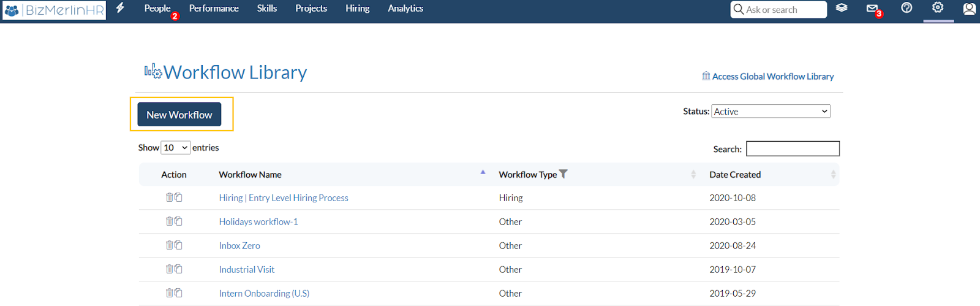The image size is (980, 306).
Task: Click the BizMerlinHR logo
Action: point(54,10)
